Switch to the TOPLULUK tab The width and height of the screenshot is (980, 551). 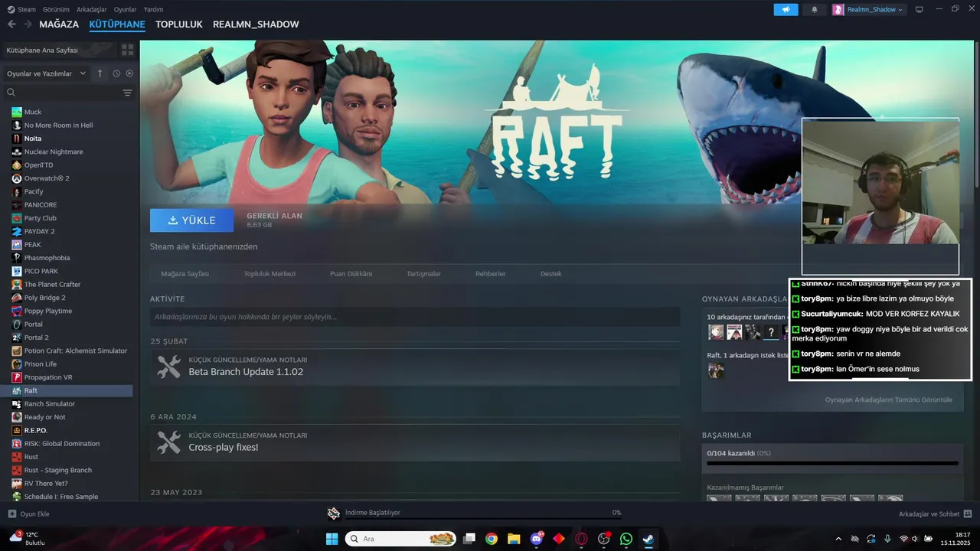point(179,24)
